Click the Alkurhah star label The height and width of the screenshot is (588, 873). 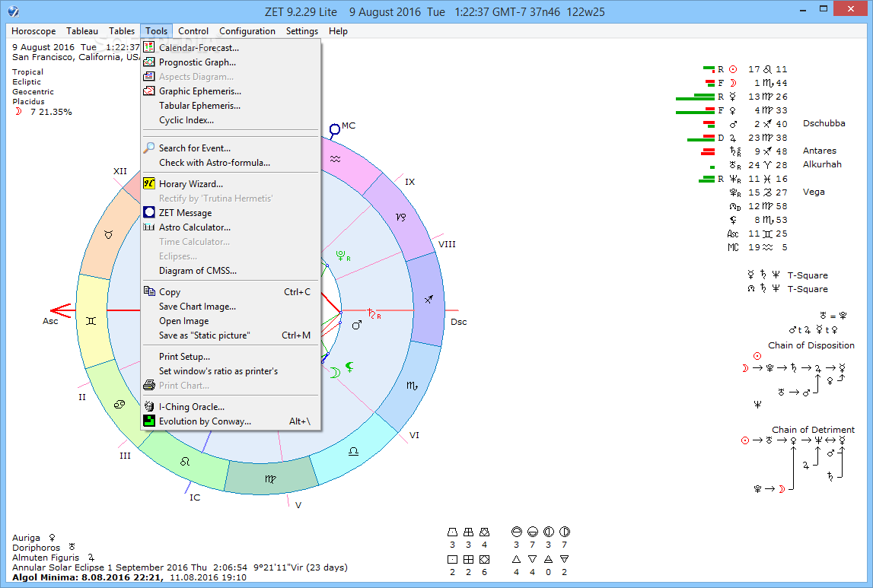tap(822, 164)
